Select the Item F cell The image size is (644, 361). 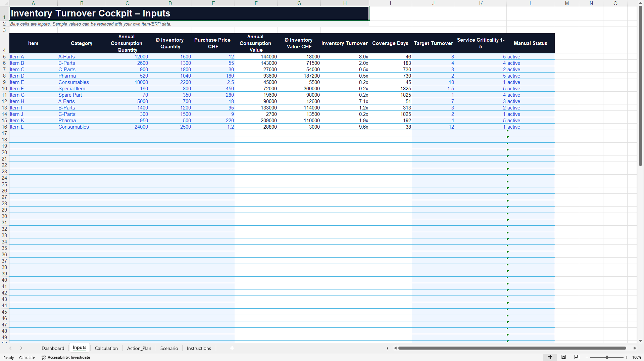click(33, 89)
